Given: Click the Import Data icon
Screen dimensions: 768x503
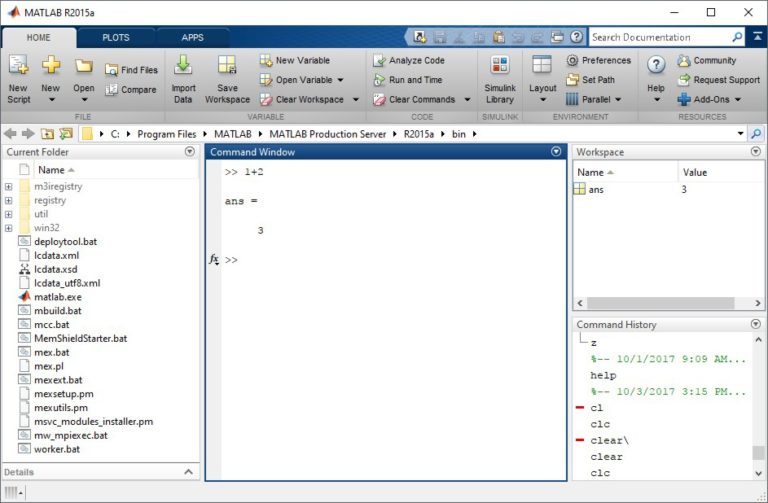Looking at the screenshot, I should [x=183, y=67].
